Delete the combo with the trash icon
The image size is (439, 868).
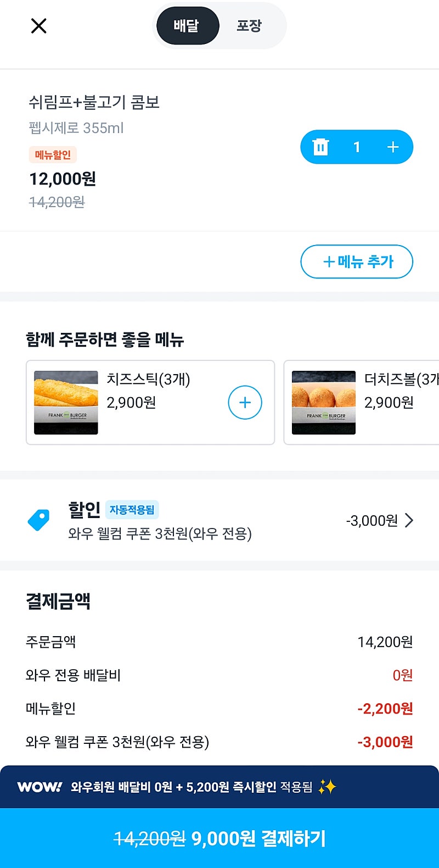point(320,147)
